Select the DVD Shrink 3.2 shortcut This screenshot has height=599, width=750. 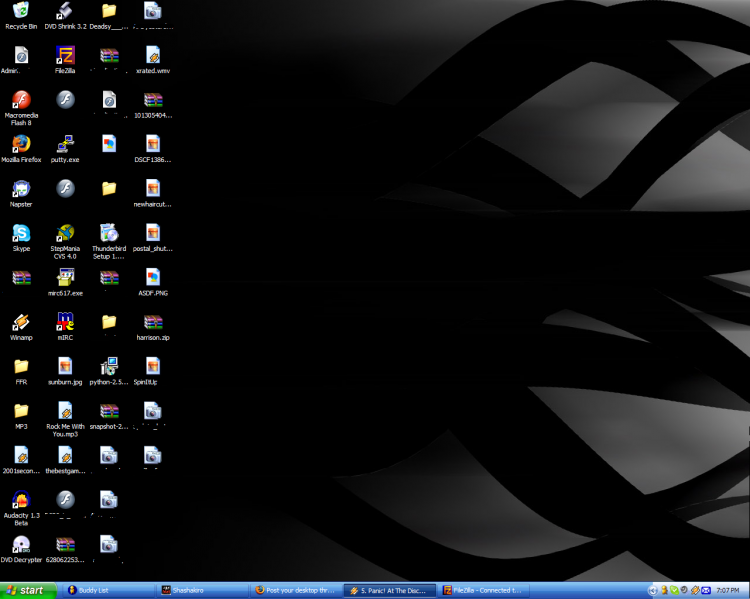[66, 12]
